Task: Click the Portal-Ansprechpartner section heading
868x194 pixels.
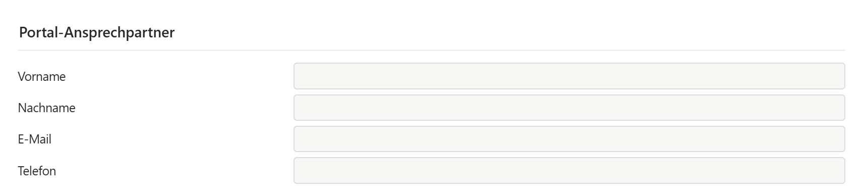Action: pos(97,32)
